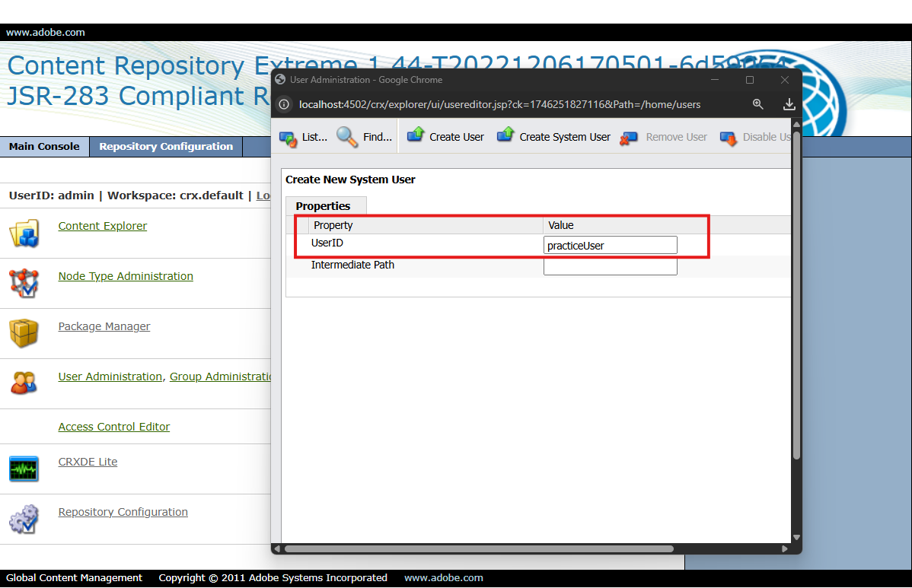Click the User Administration people icon
912x588 pixels.
click(x=24, y=383)
